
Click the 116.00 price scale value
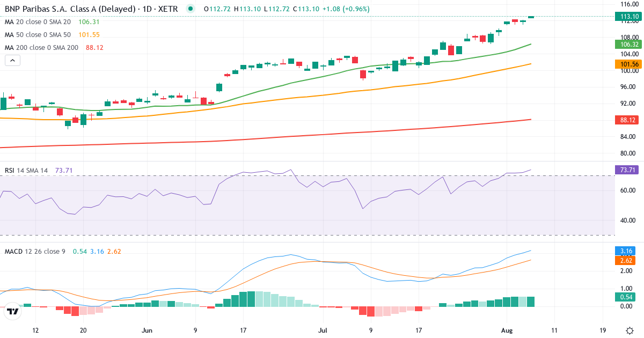[x=628, y=4]
